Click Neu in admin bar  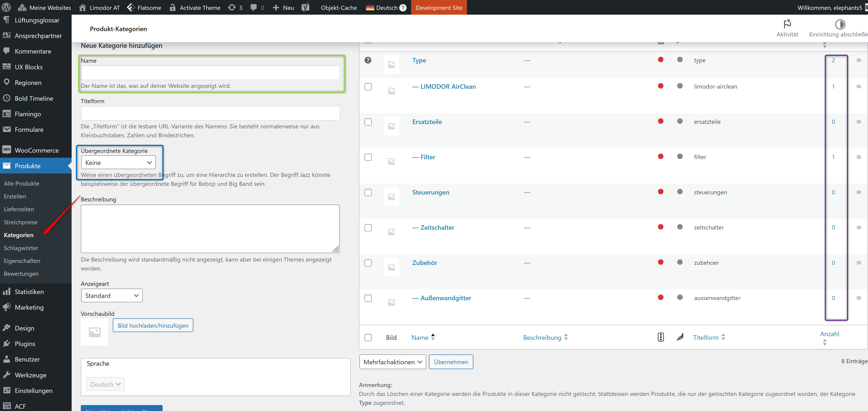tap(283, 7)
